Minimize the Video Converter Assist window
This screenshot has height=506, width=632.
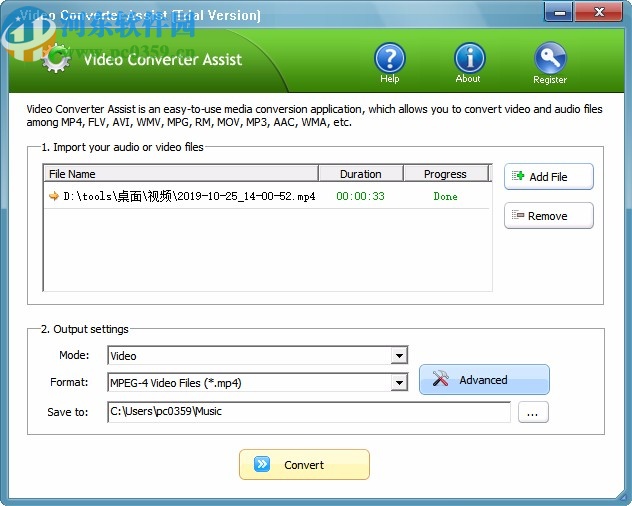pyautogui.click(x=559, y=12)
